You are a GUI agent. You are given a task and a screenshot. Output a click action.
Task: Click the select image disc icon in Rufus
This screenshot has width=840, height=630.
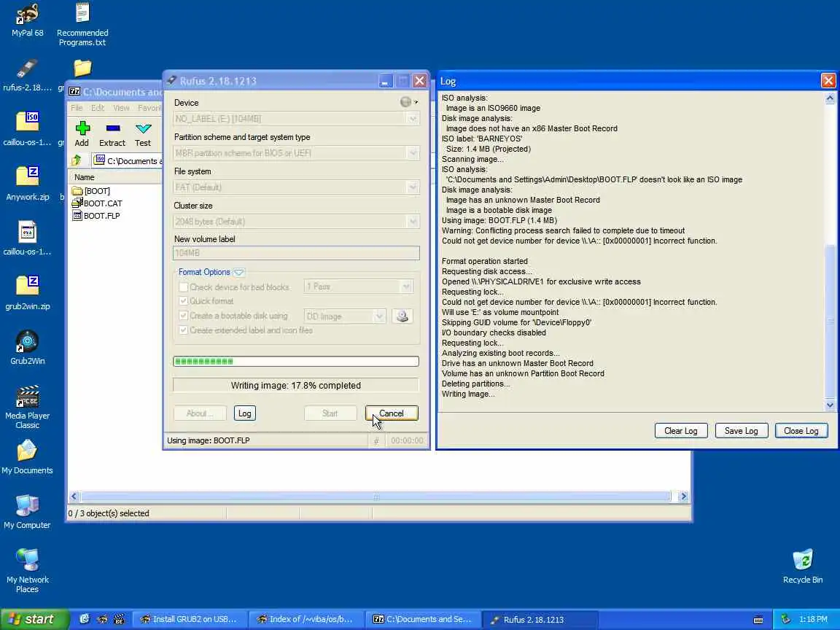(x=402, y=316)
